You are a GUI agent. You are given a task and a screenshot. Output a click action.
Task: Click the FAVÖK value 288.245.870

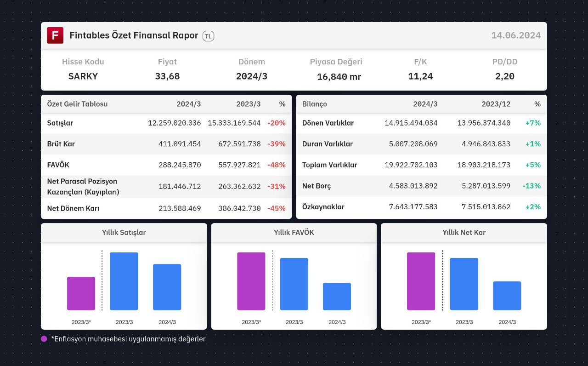[180, 165]
